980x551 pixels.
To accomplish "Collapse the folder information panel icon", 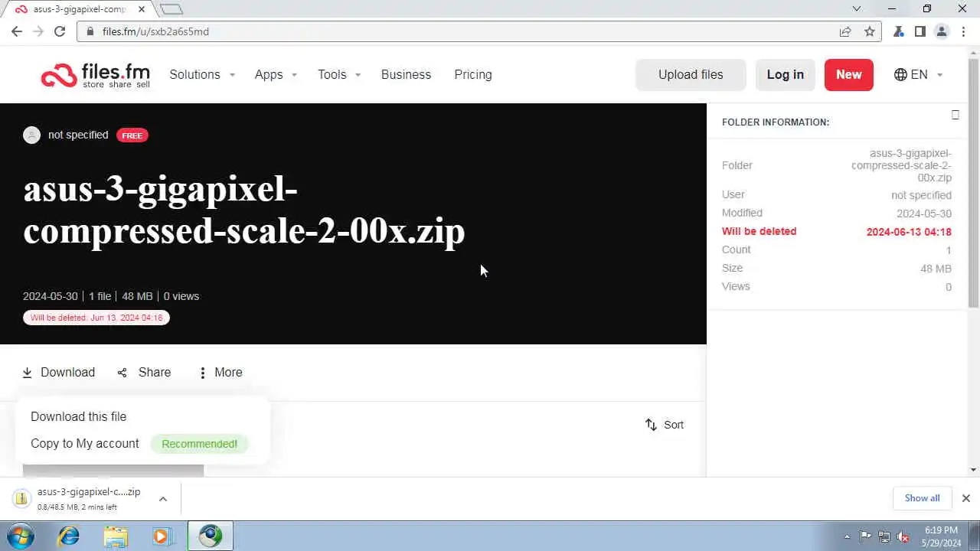I will point(955,115).
